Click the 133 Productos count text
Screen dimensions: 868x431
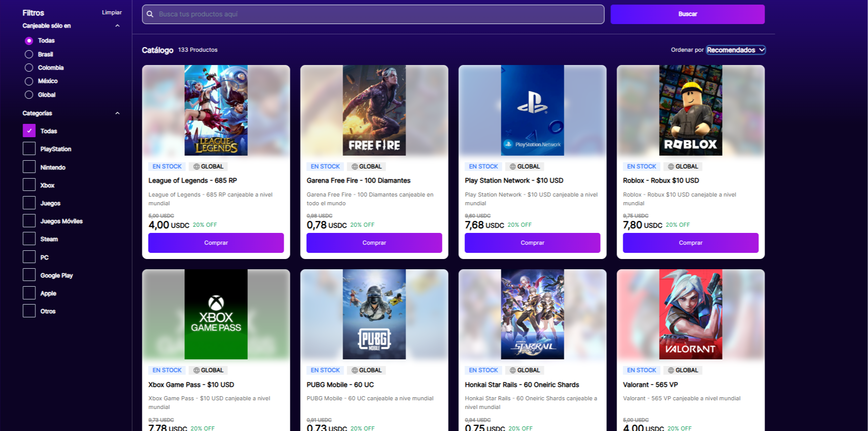tap(198, 50)
